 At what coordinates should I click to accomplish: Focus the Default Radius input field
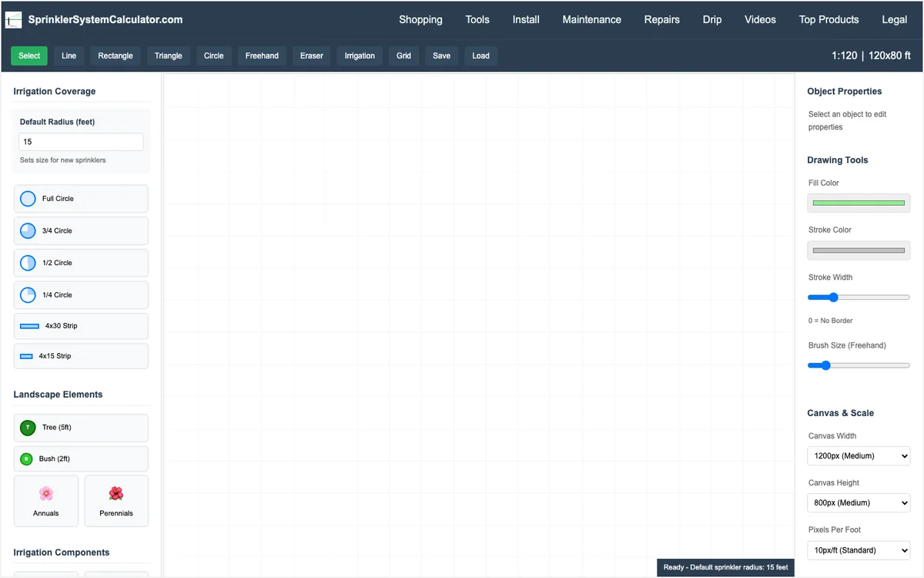point(81,142)
